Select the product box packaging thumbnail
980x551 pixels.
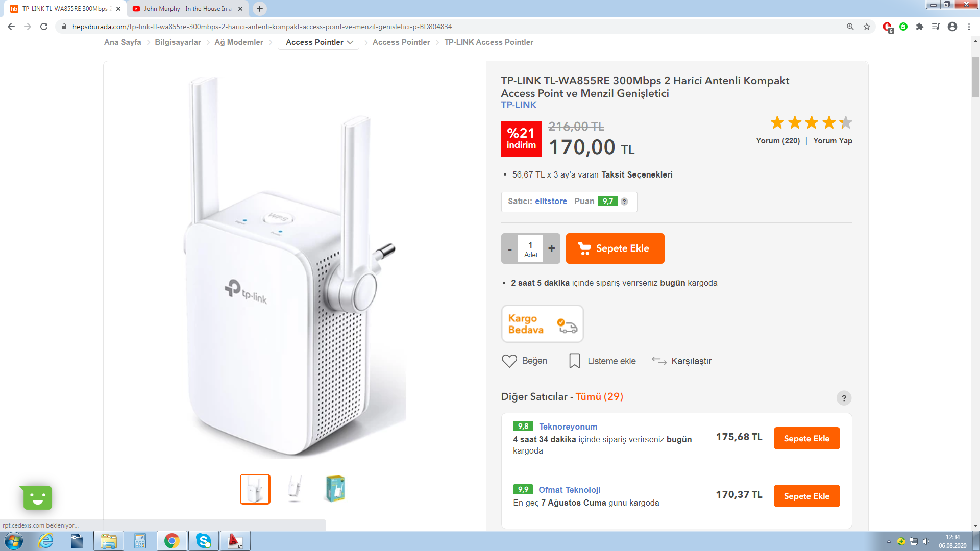(335, 489)
